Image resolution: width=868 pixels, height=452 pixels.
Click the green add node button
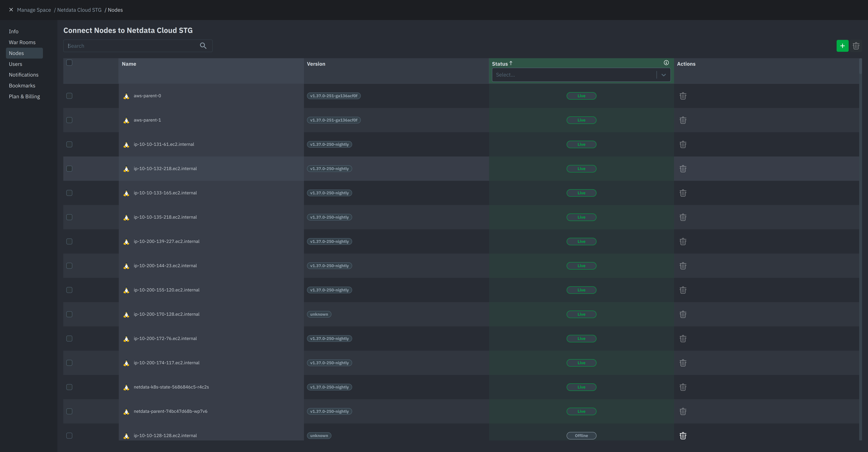842,45
